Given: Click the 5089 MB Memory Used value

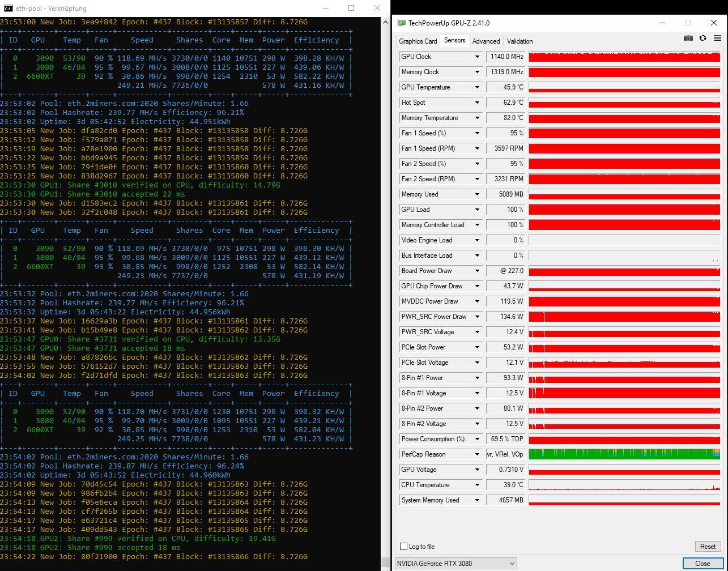Looking at the screenshot, I should click(506, 194).
